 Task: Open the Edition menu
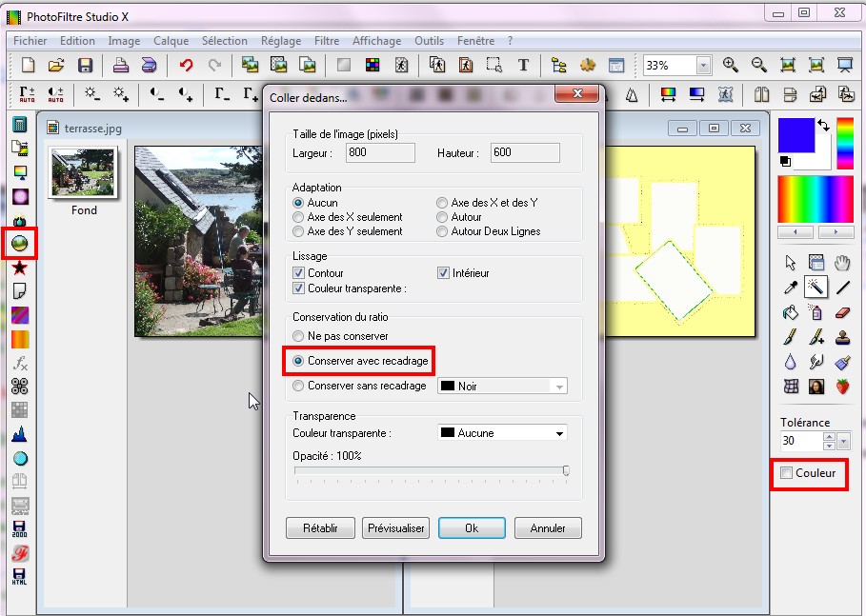pos(77,41)
